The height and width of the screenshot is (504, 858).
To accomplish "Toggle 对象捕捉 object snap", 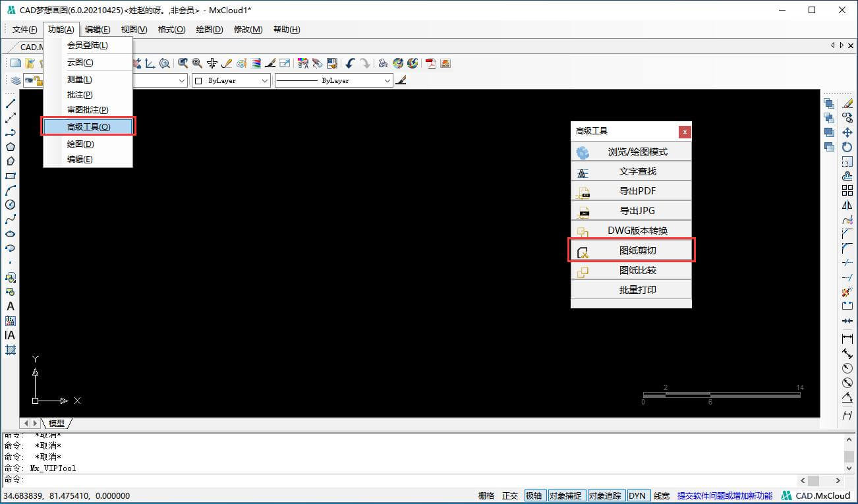I will (566, 496).
